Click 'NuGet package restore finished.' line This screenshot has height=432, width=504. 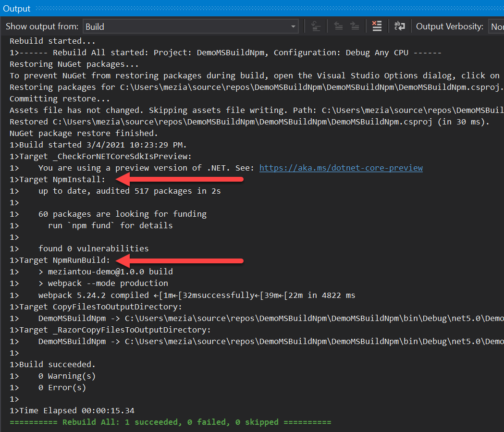(x=84, y=133)
